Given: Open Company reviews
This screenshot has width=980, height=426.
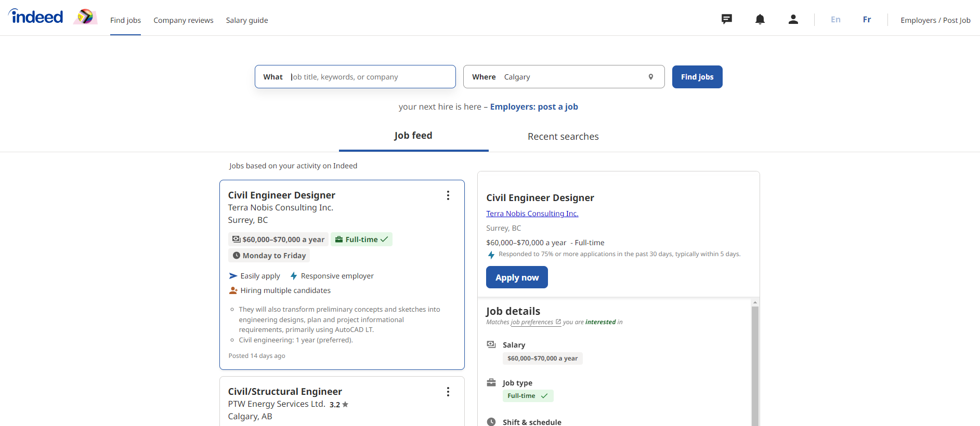Looking at the screenshot, I should pyautogui.click(x=184, y=20).
